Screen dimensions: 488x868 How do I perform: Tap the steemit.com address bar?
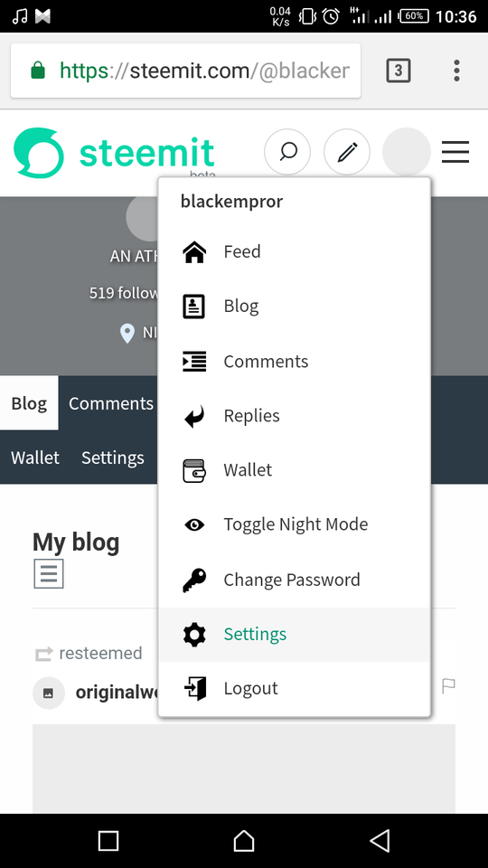click(186, 71)
